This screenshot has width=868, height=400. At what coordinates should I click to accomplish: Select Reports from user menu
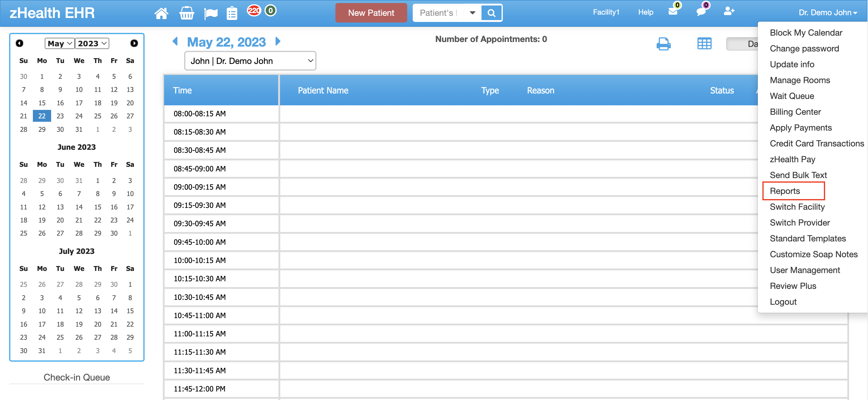point(784,191)
